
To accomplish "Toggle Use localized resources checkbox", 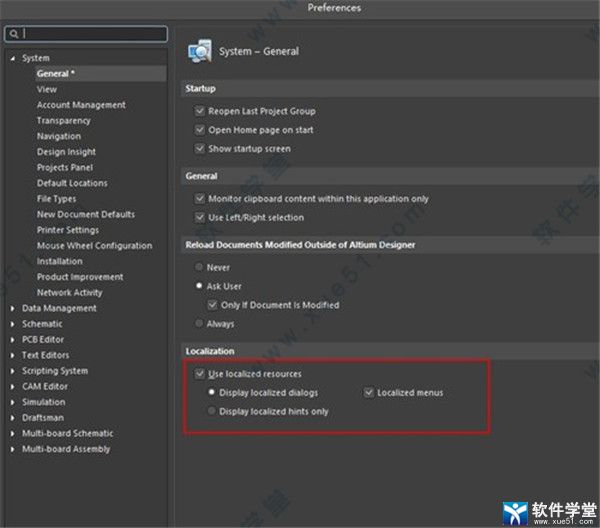I will [x=200, y=373].
